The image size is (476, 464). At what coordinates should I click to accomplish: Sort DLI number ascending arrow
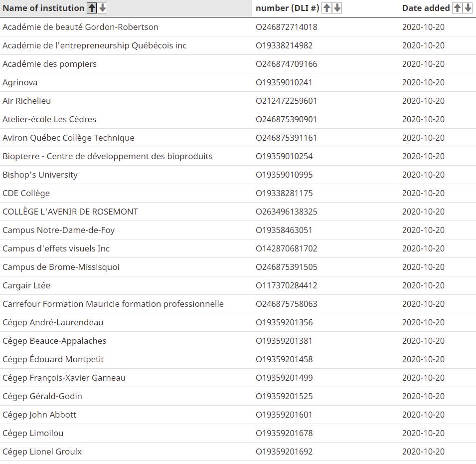pyautogui.click(x=326, y=8)
